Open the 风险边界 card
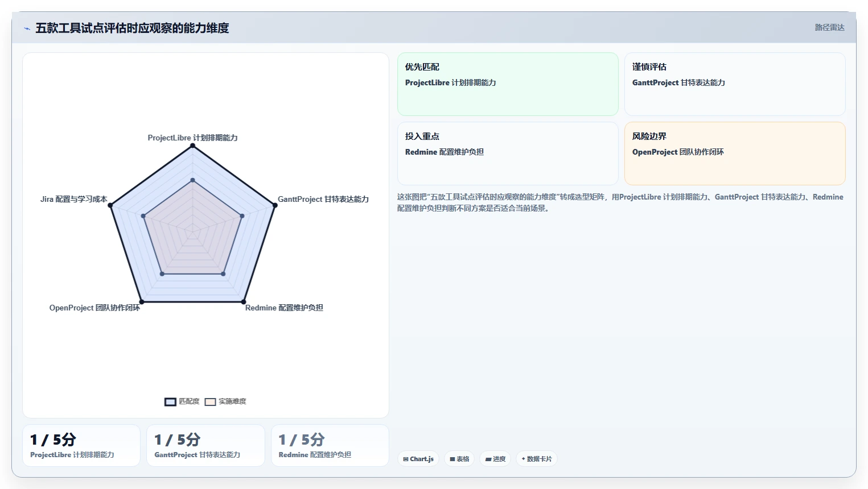 (735, 154)
